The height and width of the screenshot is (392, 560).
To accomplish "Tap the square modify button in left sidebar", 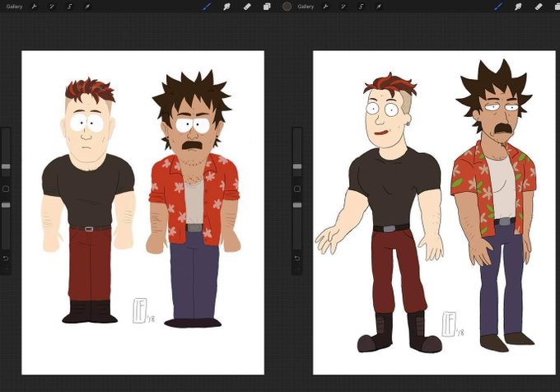I will click(6, 189).
